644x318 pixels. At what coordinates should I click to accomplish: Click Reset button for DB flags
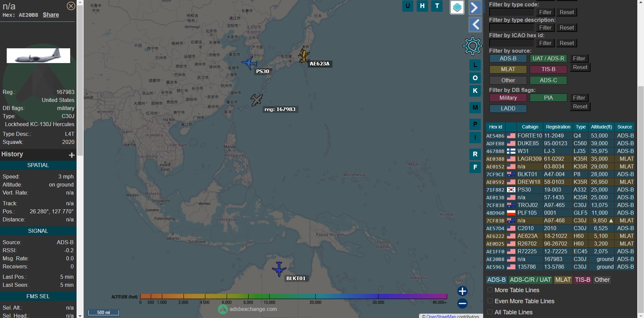click(x=580, y=106)
